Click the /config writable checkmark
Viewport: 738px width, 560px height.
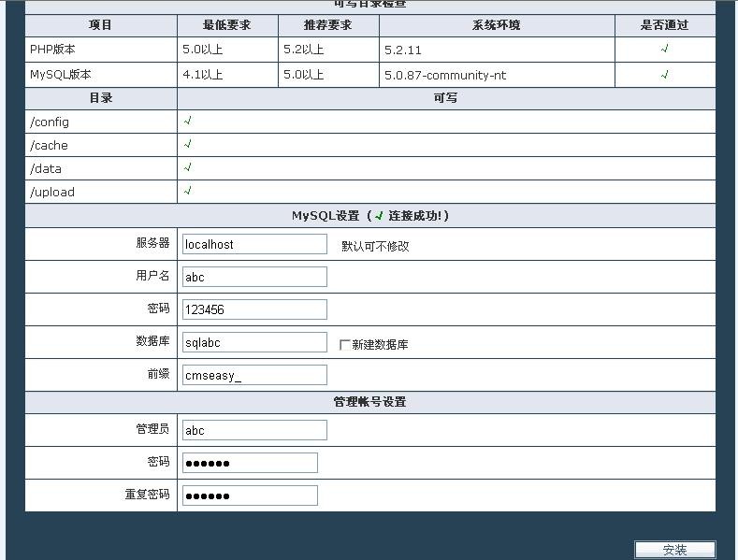tap(188, 121)
